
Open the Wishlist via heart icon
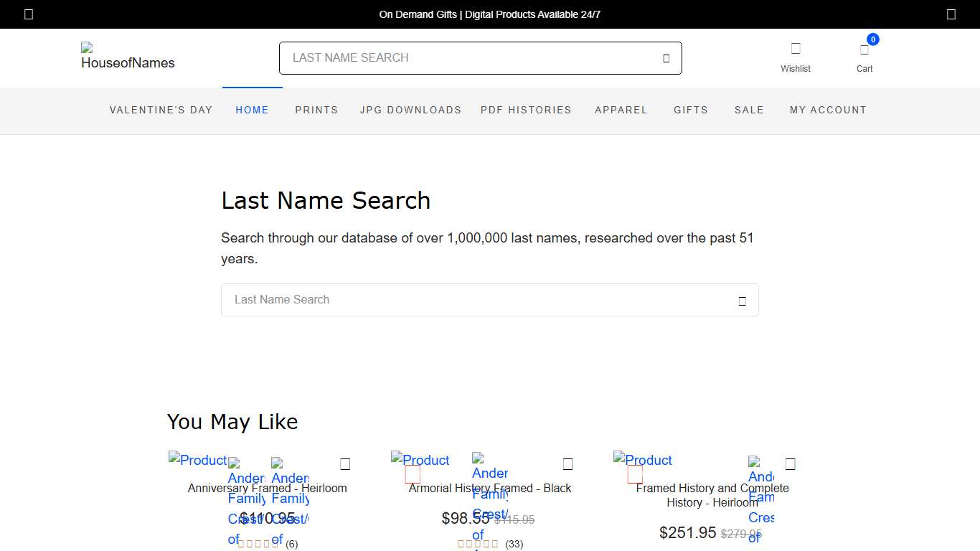796,47
